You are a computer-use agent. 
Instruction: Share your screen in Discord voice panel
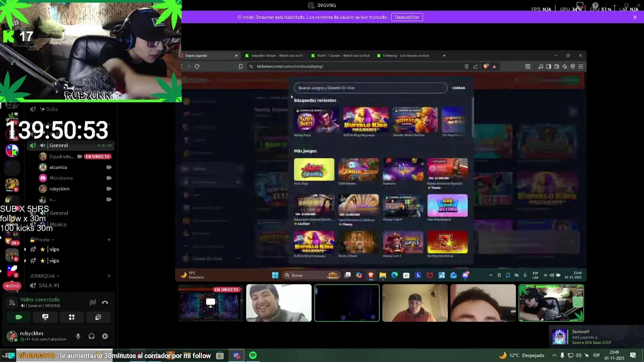[45, 317]
